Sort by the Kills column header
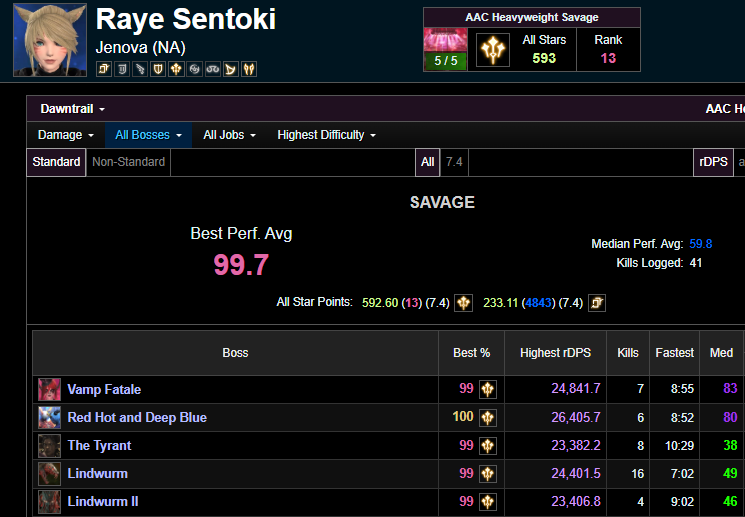This screenshot has width=745, height=517. click(628, 353)
